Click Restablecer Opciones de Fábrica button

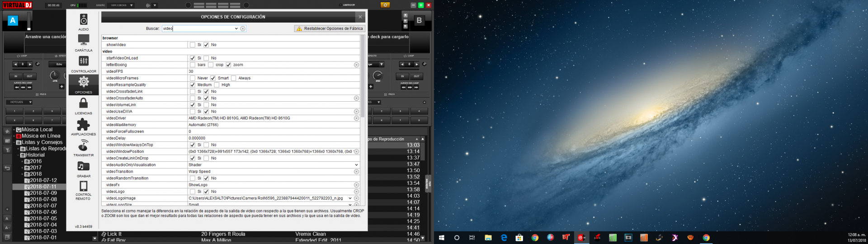pyautogui.click(x=330, y=28)
